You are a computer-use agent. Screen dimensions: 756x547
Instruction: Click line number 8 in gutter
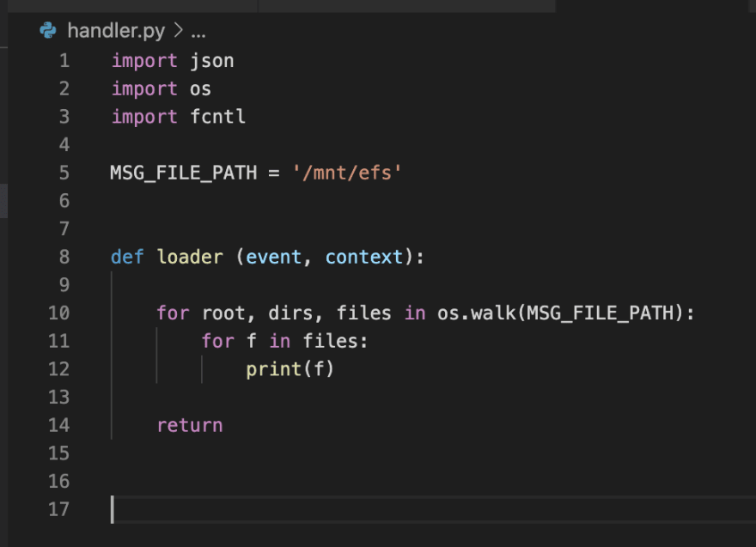pyautogui.click(x=64, y=257)
